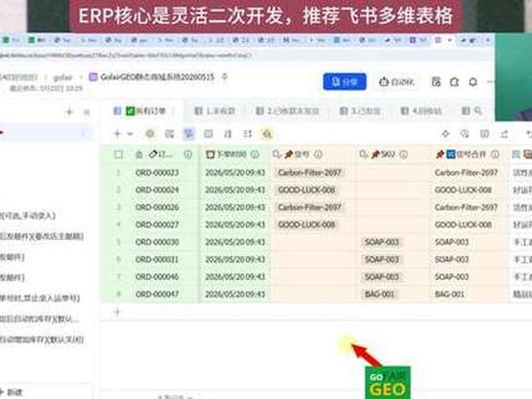This screenshot has width=532, height=399.
Task: Click the toolbar plus add record icon
Action: point(118,134)
